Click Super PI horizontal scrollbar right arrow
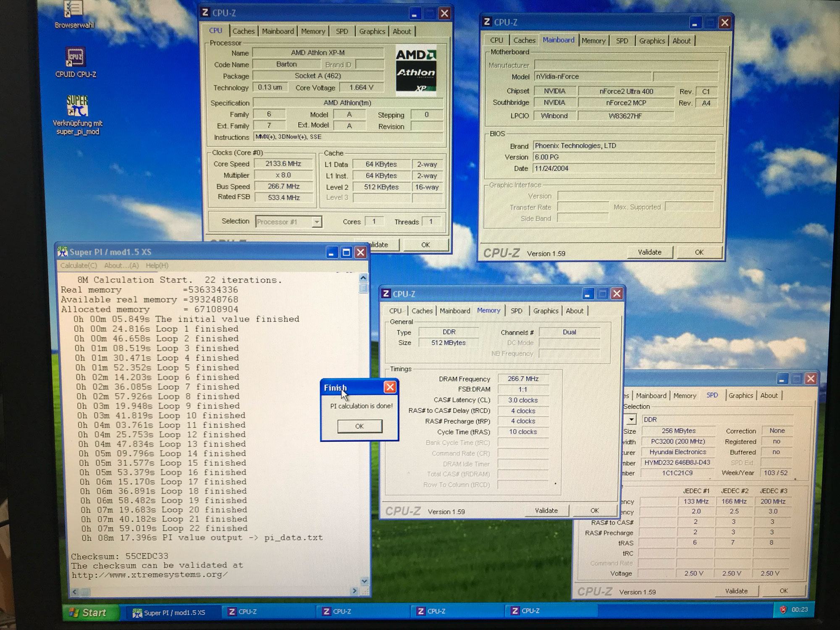 354,591
